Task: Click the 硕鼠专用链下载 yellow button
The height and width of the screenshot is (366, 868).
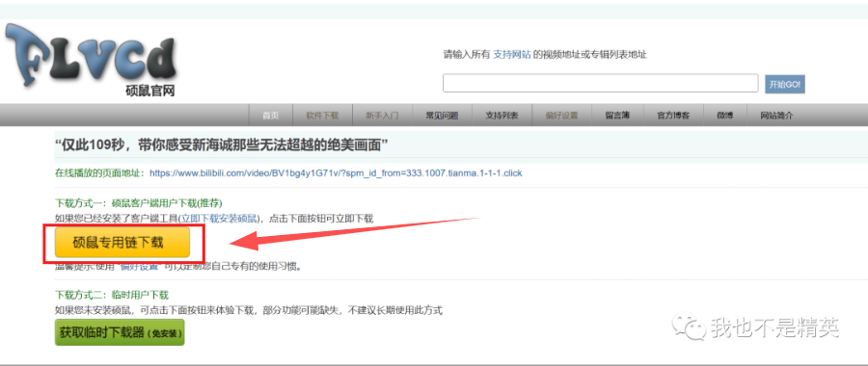Action: pos(122,242)
